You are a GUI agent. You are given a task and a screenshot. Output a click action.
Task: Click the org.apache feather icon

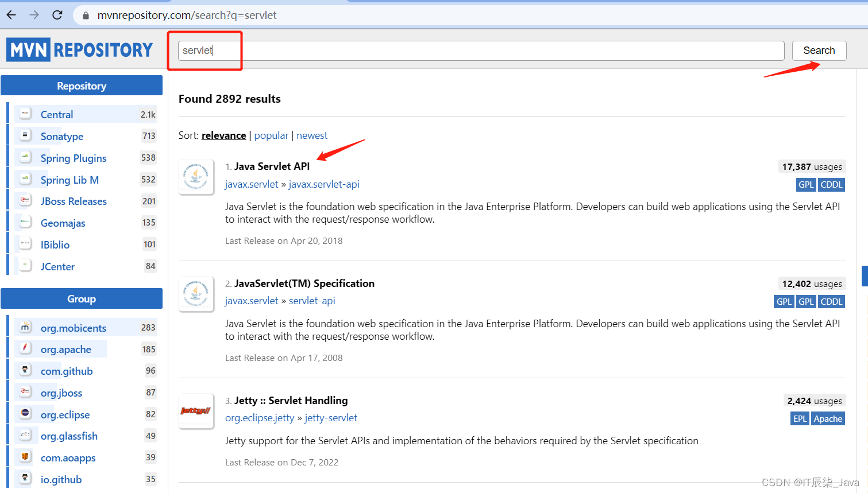24,348
